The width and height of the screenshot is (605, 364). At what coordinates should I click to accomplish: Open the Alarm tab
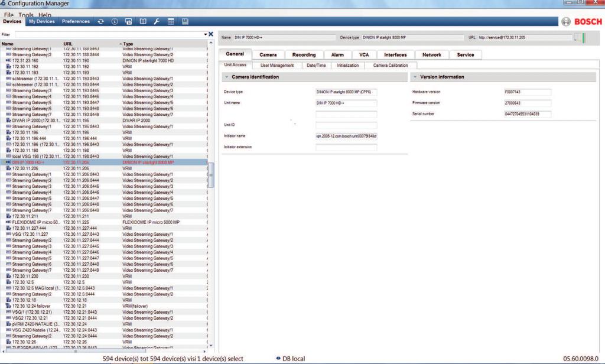pos(337,55)
